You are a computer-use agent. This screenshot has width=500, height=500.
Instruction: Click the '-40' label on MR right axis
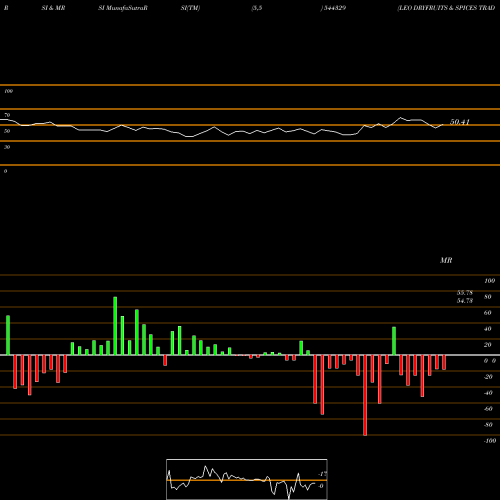point(488,393)
